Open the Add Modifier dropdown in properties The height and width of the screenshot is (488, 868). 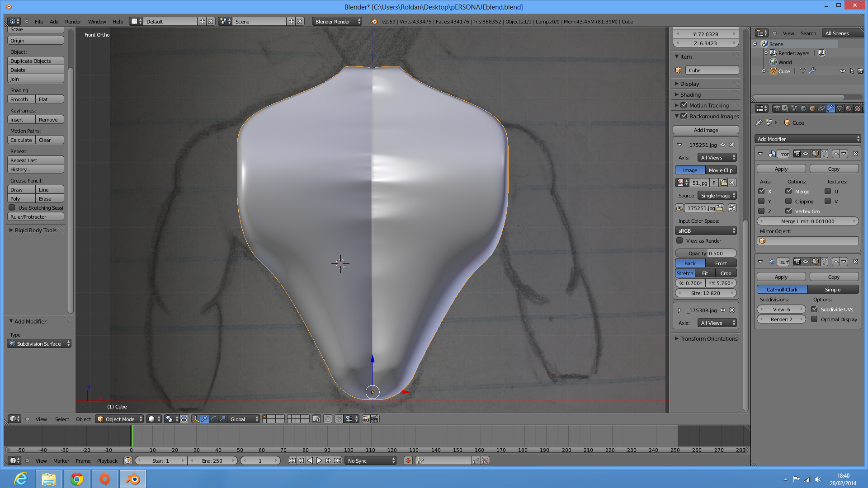(x=808, y=139)
